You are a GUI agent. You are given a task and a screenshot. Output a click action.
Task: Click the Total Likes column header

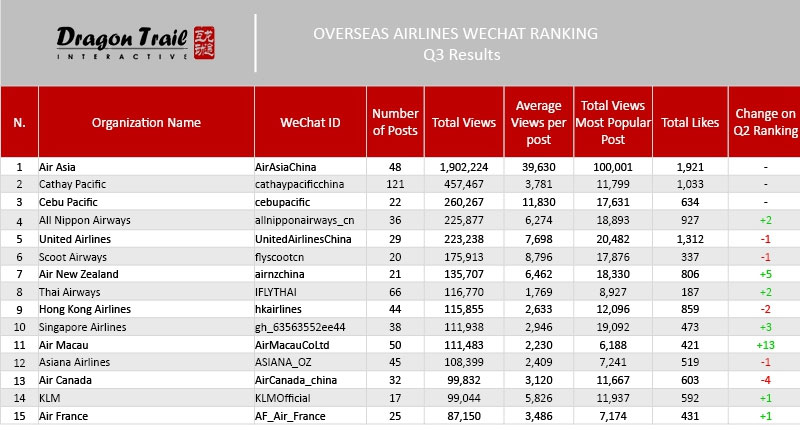(x=690, y=123)
